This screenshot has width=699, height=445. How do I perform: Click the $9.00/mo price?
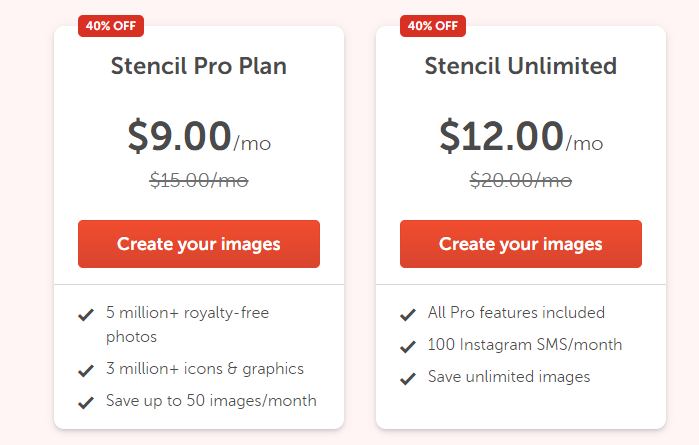[x=198, y=136]
